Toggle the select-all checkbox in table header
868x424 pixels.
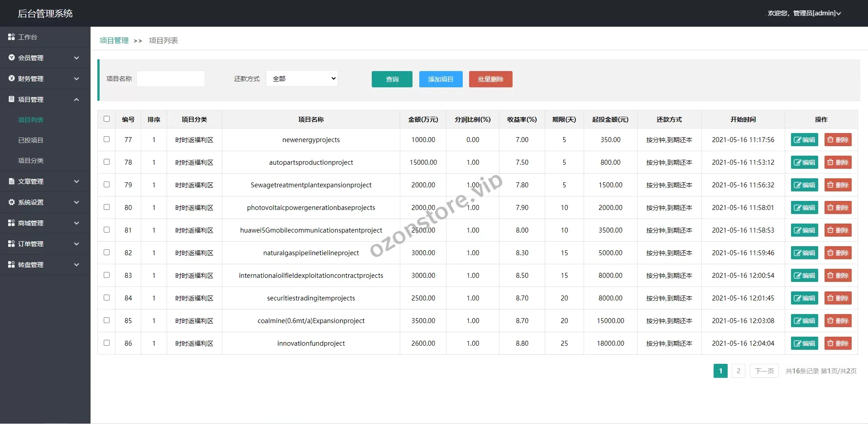pos(106,119)
